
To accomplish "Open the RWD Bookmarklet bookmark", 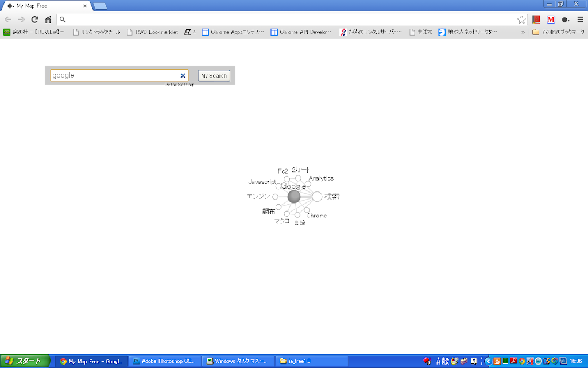I will (x=152, y=32).
